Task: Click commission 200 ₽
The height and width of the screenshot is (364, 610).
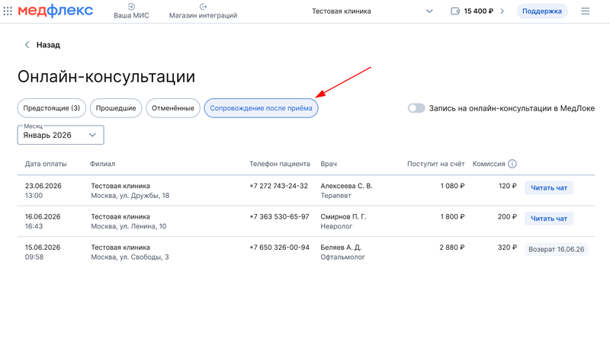Action: [507, 216]
